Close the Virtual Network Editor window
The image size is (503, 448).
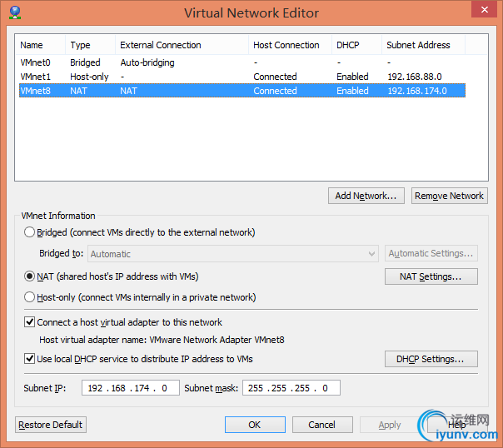pos(484,10)
